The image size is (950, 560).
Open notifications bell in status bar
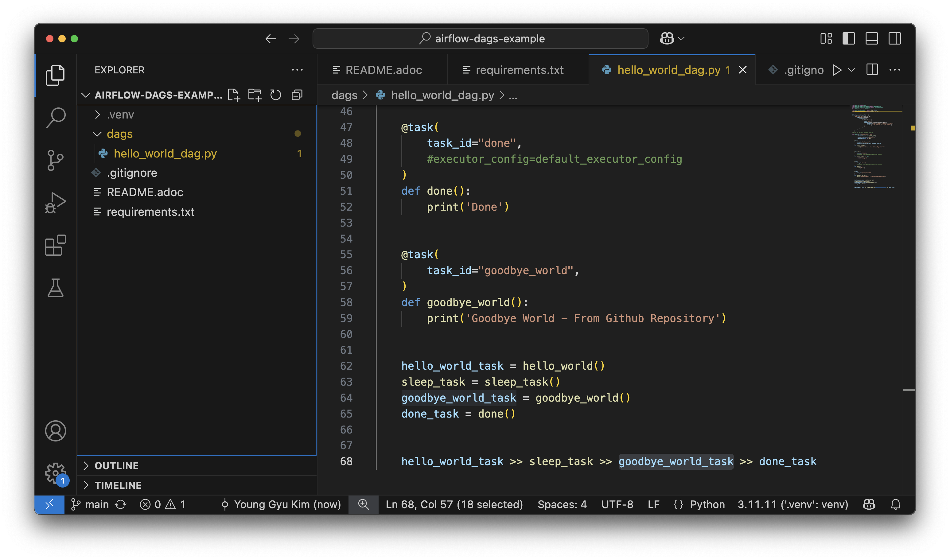tap(895, 504)
